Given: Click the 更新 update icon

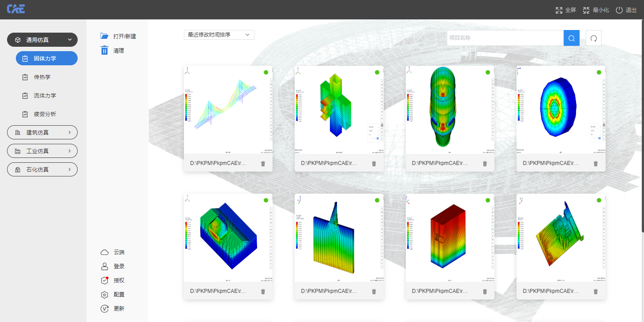Looking at the screenshot, I should (x=105, y=309).
